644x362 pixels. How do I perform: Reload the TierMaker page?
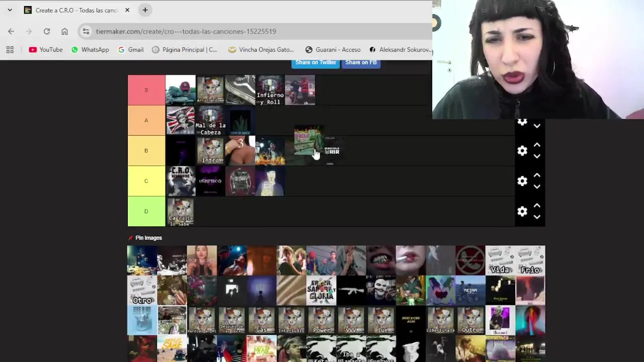47,31
